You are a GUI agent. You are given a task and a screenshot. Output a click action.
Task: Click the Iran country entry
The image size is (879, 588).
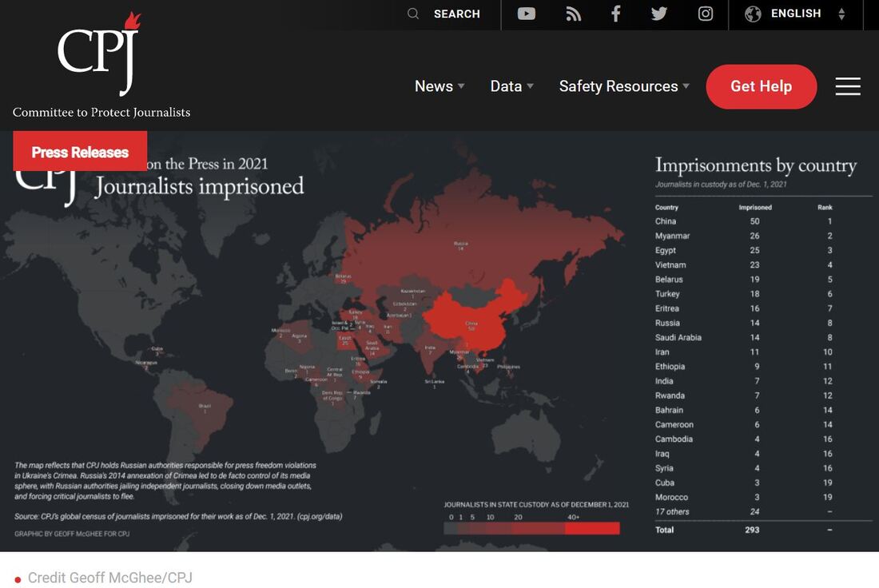click(x=662, y=352)
